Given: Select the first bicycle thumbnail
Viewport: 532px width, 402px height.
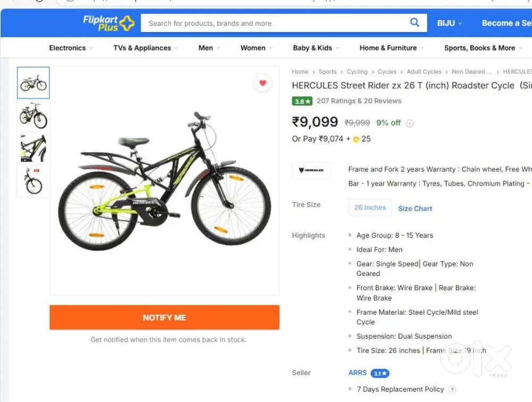Looking at the screenshot, I should tap(34, 82).
